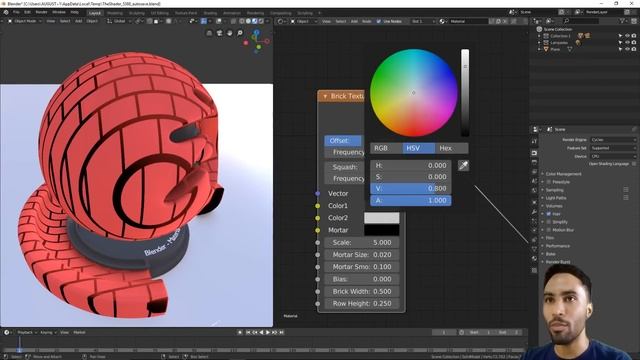Switch color picker to HSV mode
The height and width of the screenshot is (360, 640).
pos(419,148)
